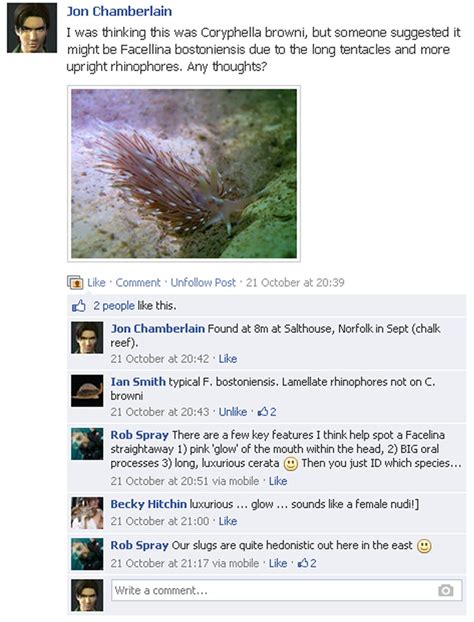Click the thumbs-up icon beside '2 people like this'
The height and width of the screenshot is (622, 474).
click(x=79, y=306)
